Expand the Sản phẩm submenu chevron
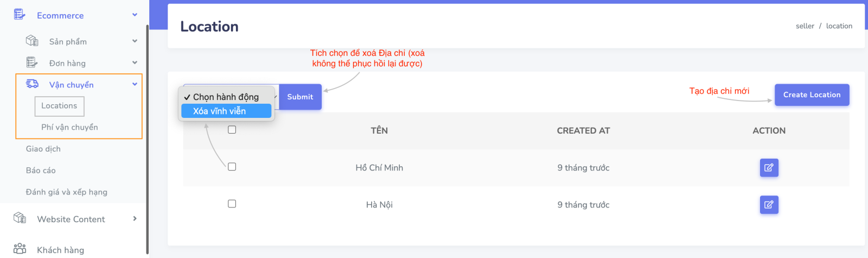The image size is (868, 258). pyautogui.click(x=135, y=41)
